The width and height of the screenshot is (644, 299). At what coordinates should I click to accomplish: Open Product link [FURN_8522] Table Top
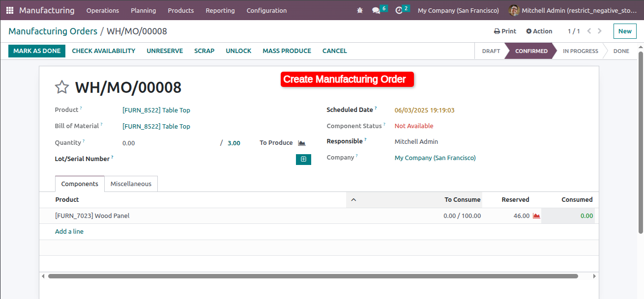156,110
